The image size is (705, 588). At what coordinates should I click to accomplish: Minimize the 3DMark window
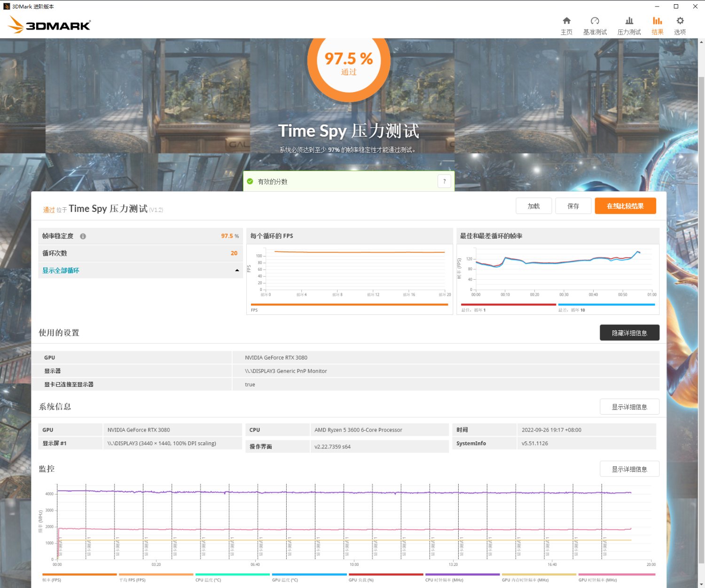[x=657, y=7]
